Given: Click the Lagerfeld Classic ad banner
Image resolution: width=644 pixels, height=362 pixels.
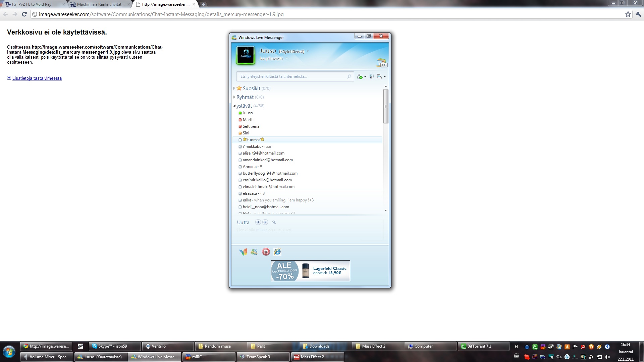Looking at the screenshot, I should pos(310,271).
